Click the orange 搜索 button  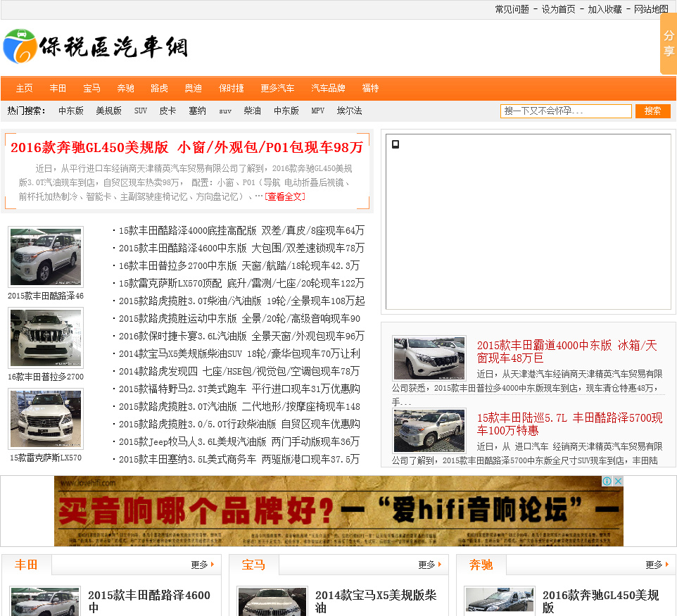point(653,111)
